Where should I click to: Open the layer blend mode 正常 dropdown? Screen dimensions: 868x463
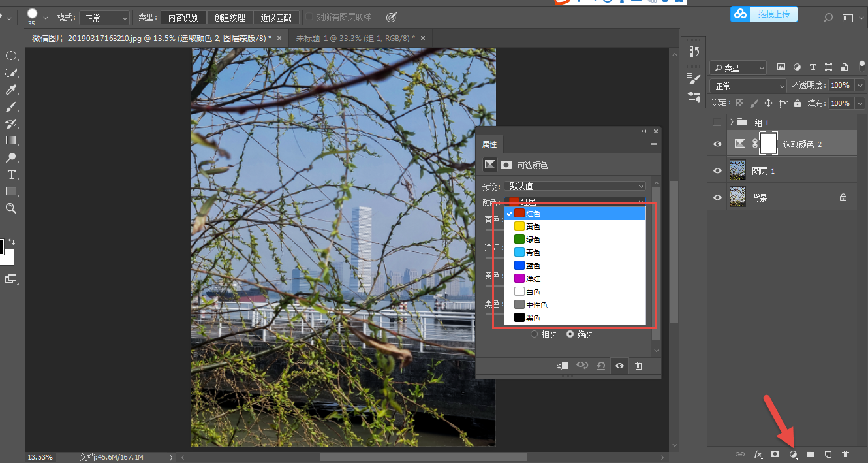749,86
